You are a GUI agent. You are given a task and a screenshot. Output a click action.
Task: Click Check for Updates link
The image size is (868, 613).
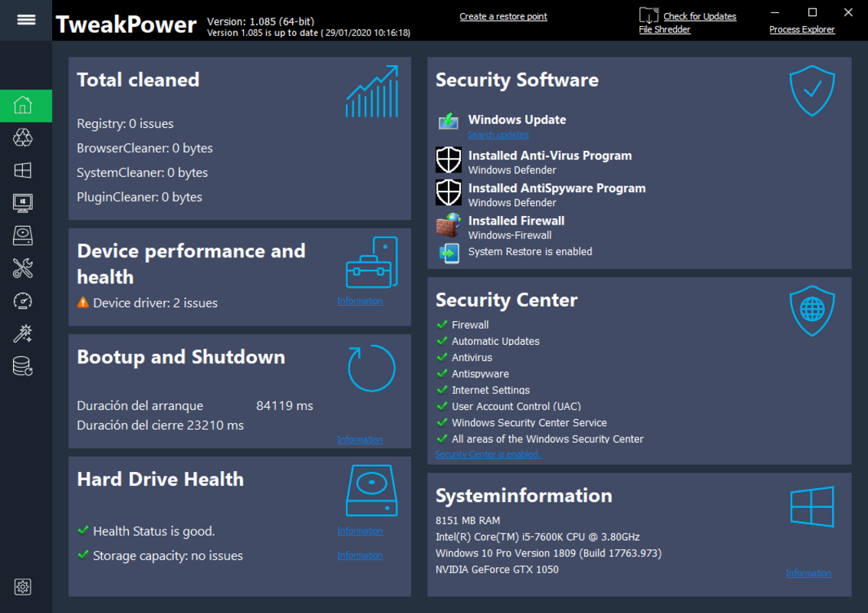[700, 17]
